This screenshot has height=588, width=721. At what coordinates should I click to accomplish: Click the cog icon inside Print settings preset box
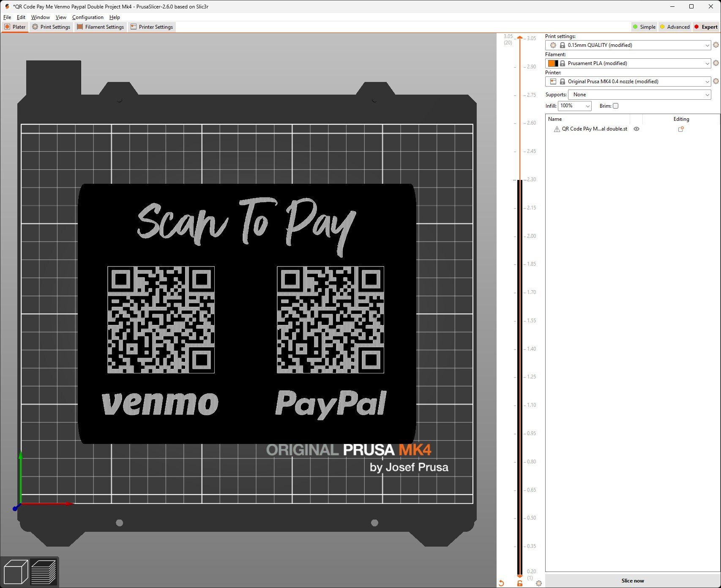click(553, 45)
